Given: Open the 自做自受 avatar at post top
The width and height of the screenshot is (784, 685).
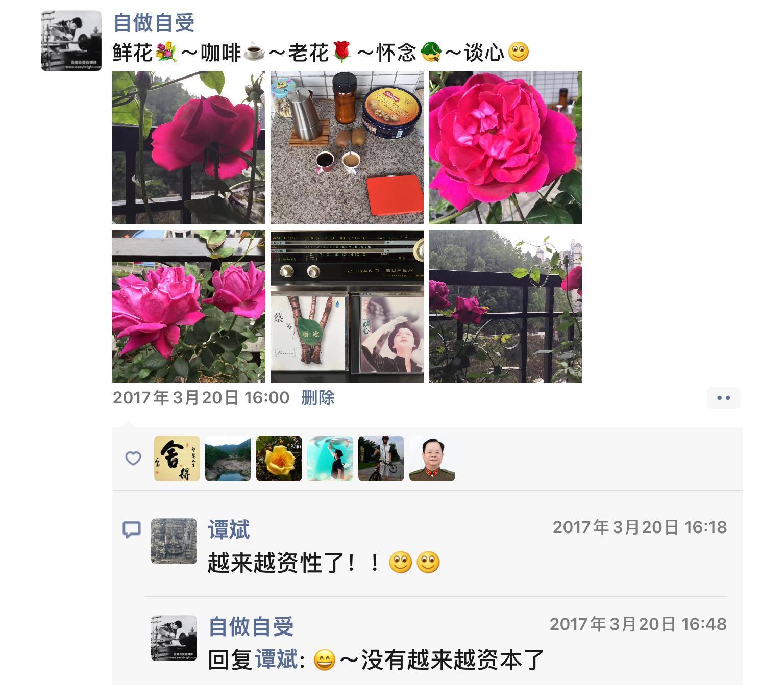Looking at the screenshot, I should [x=71, y=41].
